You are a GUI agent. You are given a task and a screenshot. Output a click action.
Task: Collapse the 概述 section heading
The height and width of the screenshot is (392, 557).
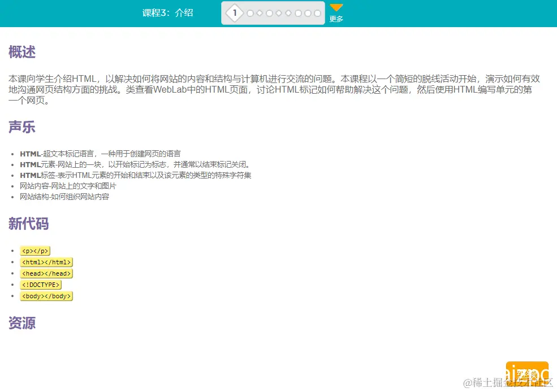pos(21,53)
